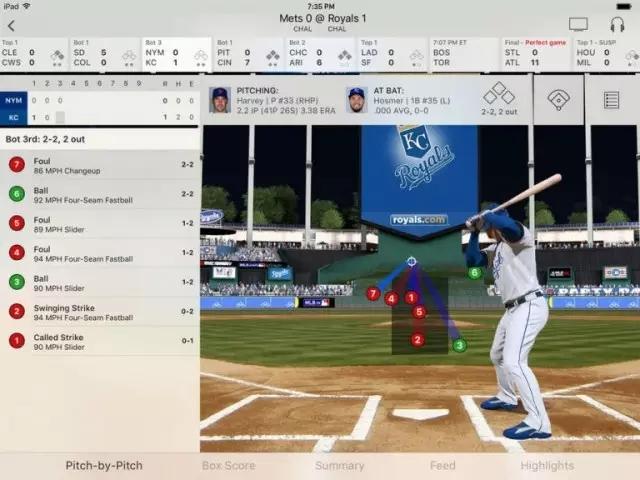Select the Pitch-by-Pitch tab

(x=103, y=466)
